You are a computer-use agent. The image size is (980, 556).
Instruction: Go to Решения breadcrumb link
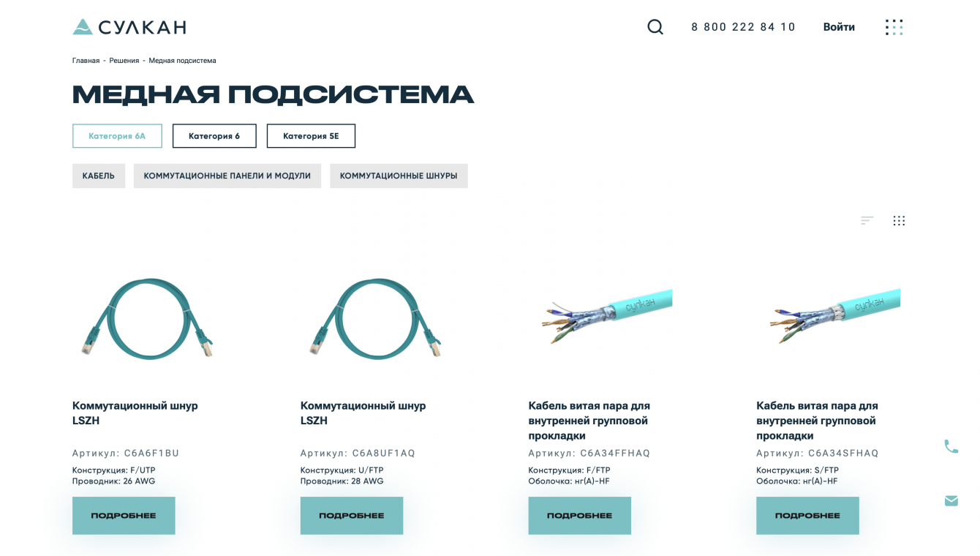pyautogui.click(x=124, y=61)
